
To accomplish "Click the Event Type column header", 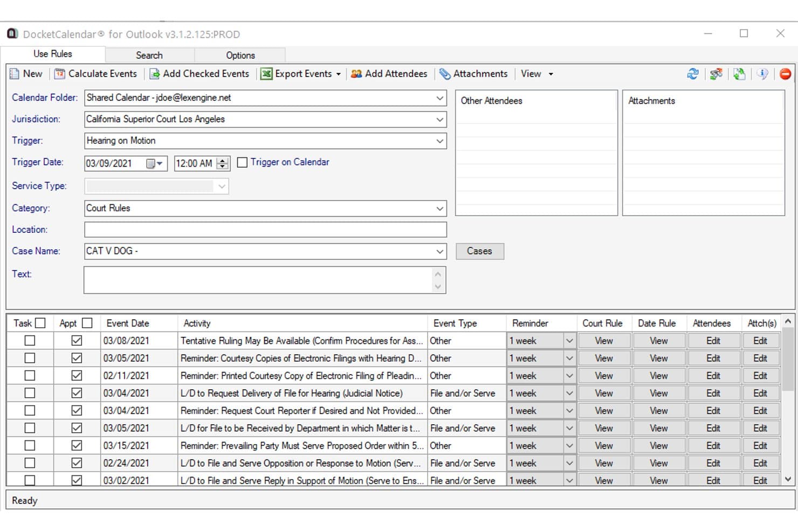I will pyautogui.click(x=467, y=323).
